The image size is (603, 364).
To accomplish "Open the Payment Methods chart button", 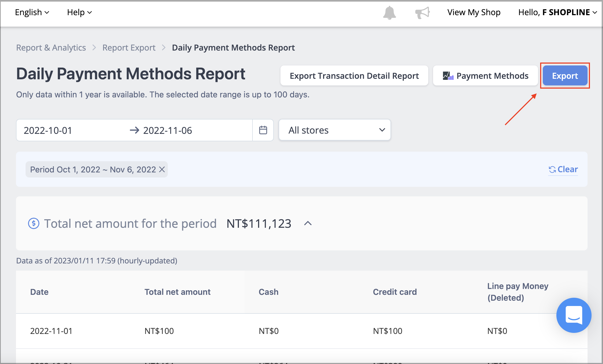I will tap(486, 76).
